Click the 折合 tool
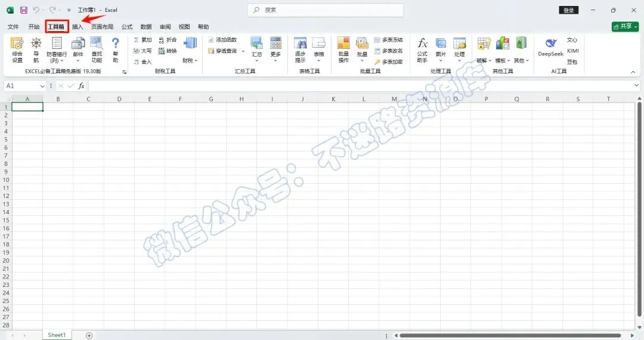This screenshot has height=340, width=644. pos(168,40)
